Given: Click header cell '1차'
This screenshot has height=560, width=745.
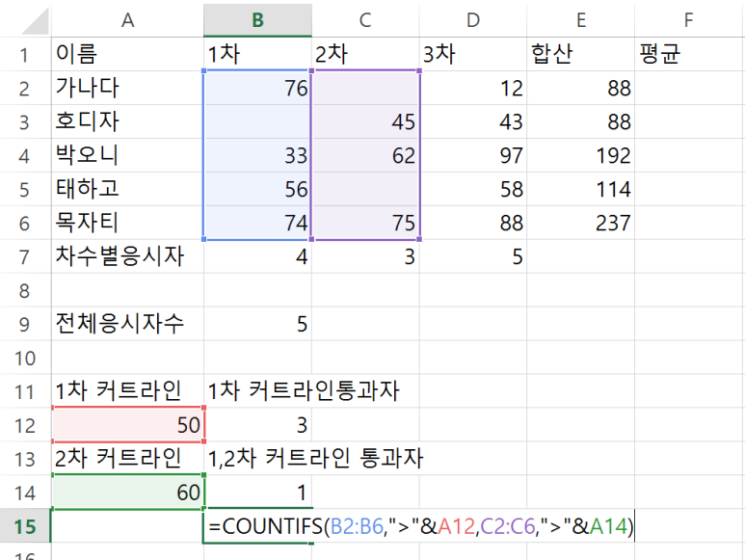Looking at the screenshot, I should 257,55.
